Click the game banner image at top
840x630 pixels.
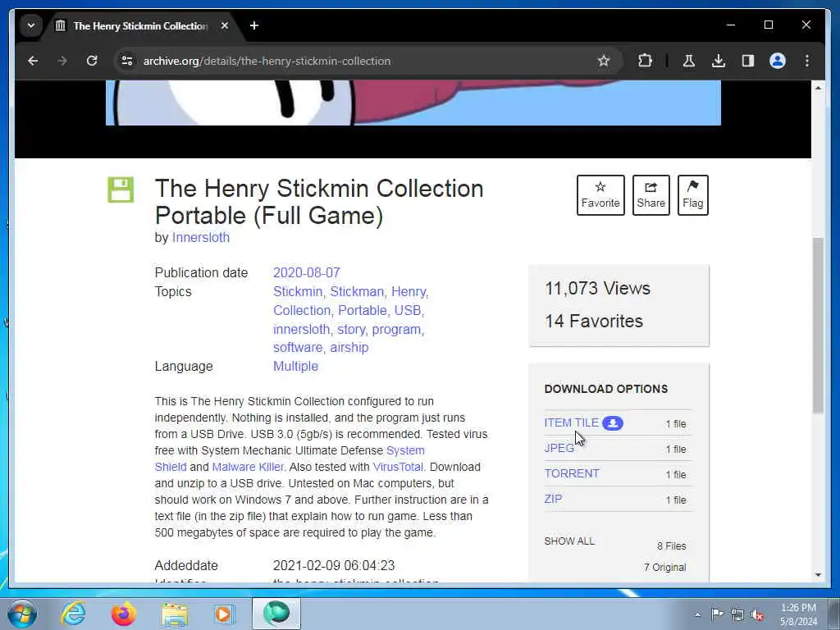[413, 103]
